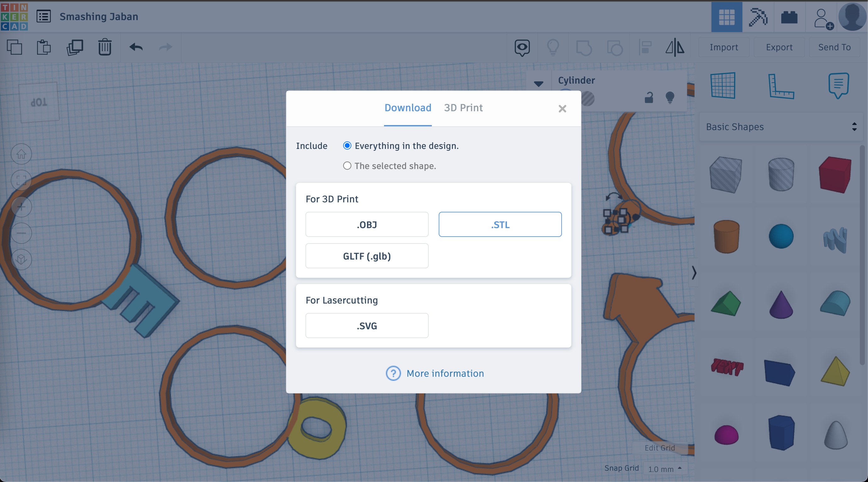
Task: Select the Mirror tool icon
Action: coord(675,47)
